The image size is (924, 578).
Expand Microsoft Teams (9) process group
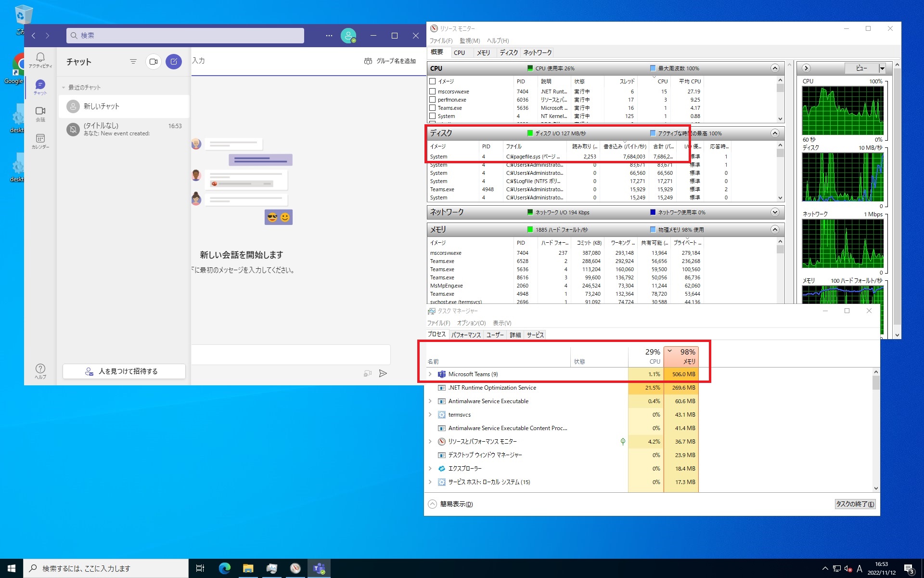[x=430, y=374]
